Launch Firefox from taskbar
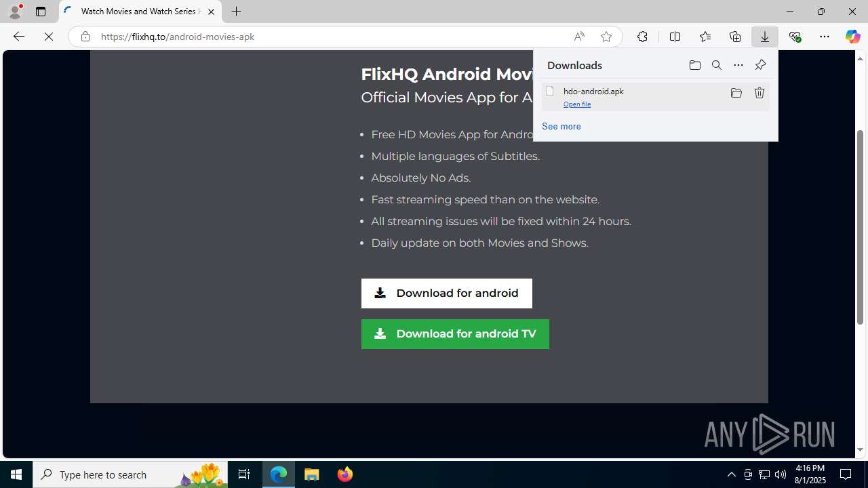 click(344, 474)
